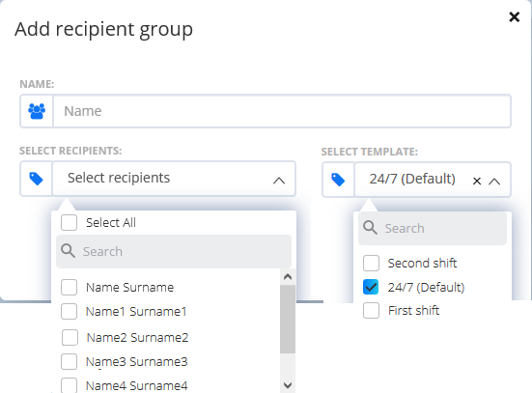532x393 pixels.
Task: Select the 'Select All' label text
Action: pyautogui.click(x=111, y=223)
